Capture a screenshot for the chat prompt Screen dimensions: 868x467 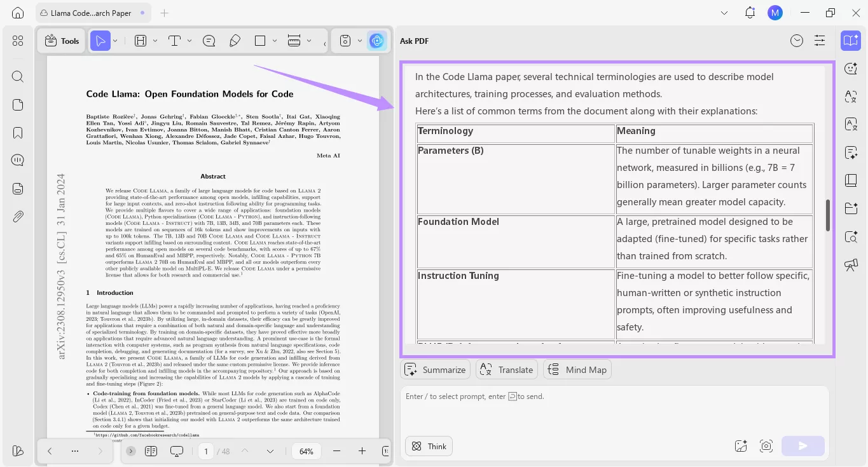click(x=766, y=446)
